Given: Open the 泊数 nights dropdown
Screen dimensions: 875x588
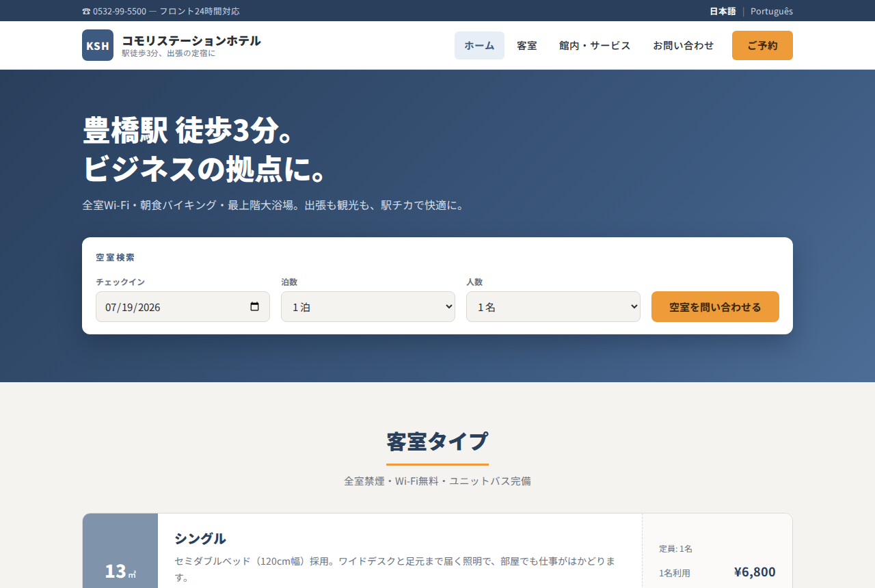Looking at the screenshot, I should pos(368,307).
